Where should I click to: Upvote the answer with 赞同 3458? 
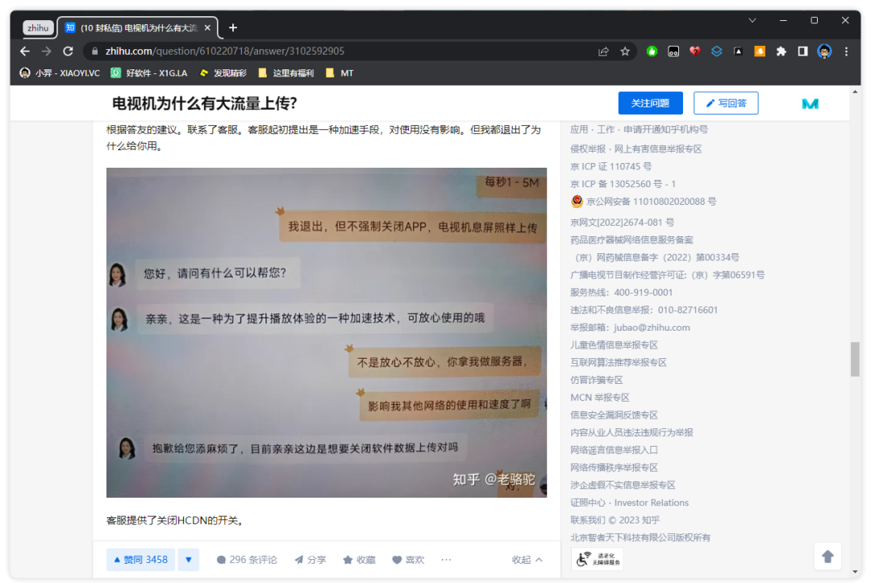coord(140,560)
